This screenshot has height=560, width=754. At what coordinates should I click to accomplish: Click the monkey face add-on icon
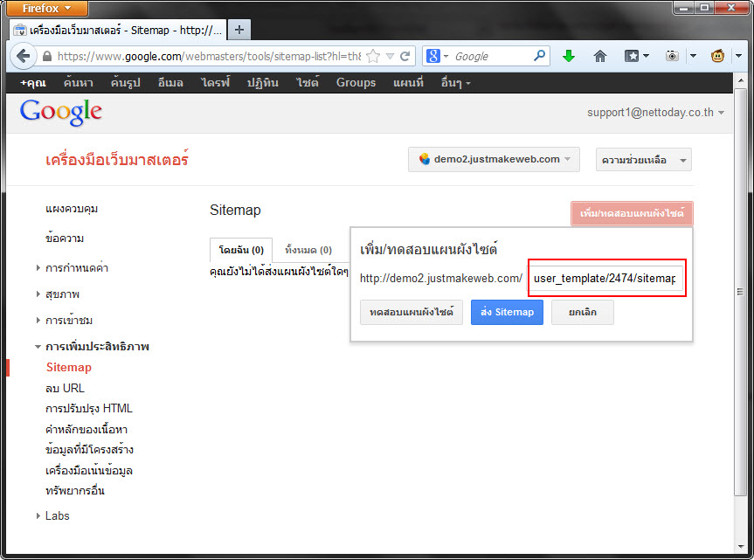(x=717, y=56)
